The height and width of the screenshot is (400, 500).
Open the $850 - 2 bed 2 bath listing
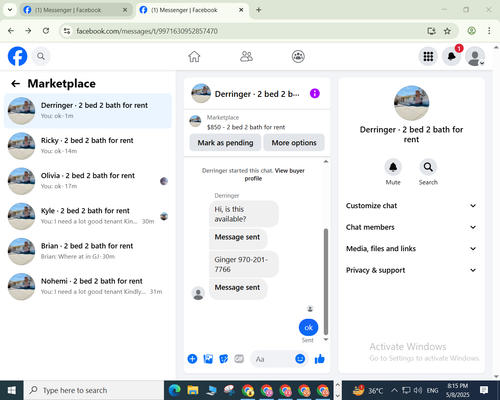click(246, 127)
